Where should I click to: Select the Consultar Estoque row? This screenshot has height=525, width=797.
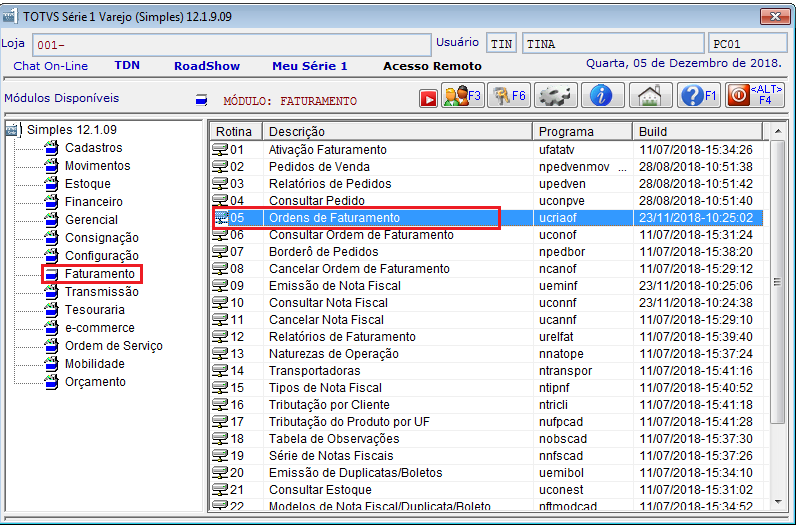(487, 490)
